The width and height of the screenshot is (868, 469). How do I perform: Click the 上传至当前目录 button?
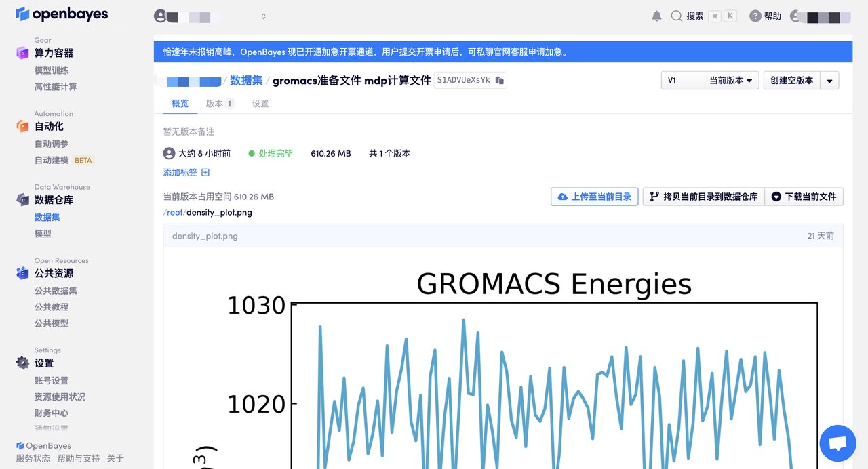tap(594, 197)
